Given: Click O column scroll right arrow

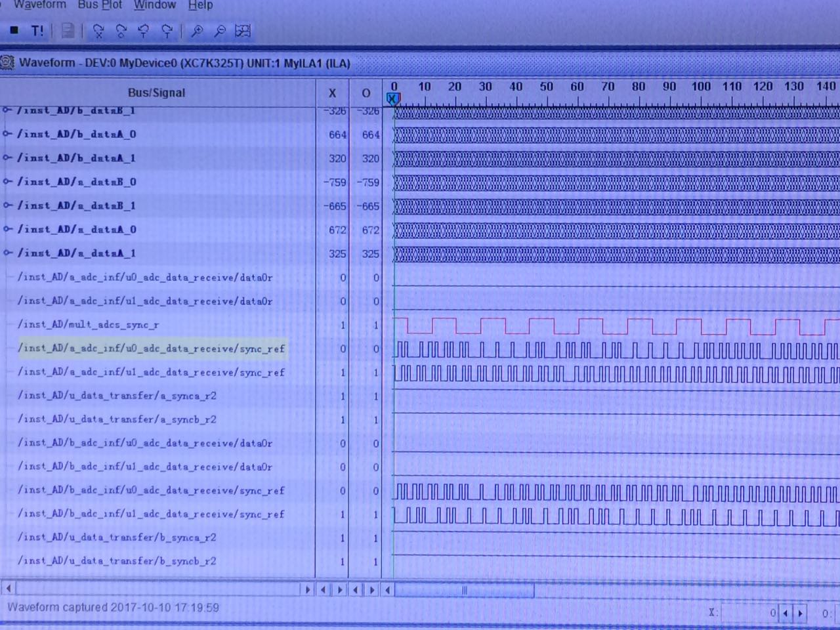Looking at the screenshot, I should (x=372, y=589).
